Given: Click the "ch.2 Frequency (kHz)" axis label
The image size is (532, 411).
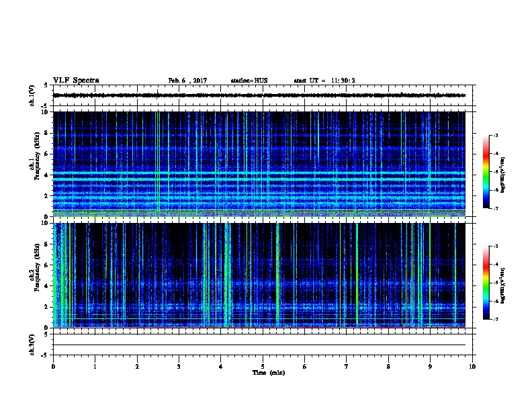Looking at the screenshot, I should point(34,267).
